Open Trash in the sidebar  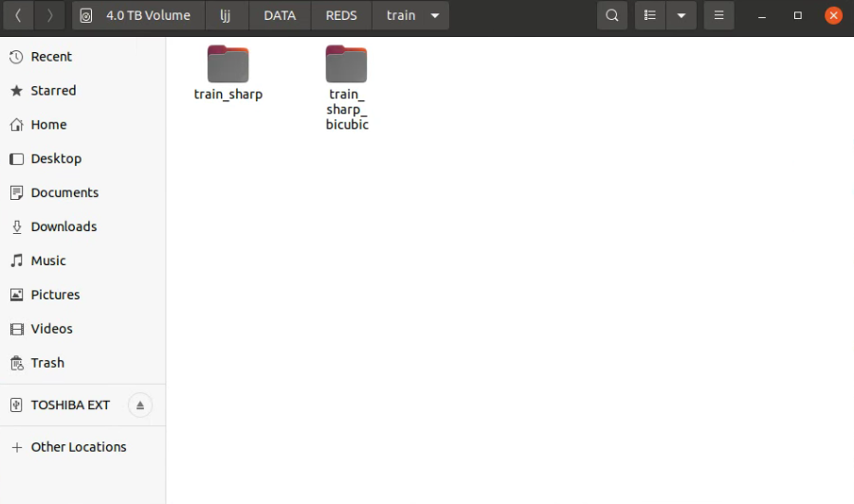click(x=82, y=363)
